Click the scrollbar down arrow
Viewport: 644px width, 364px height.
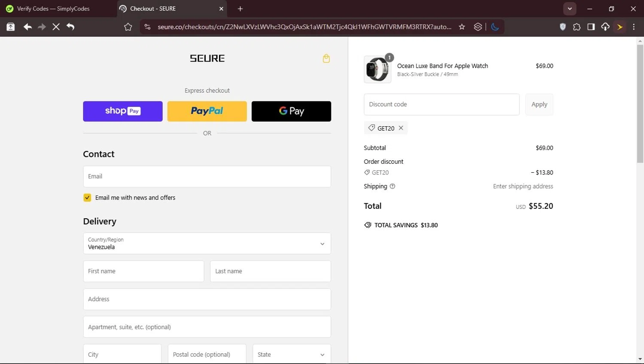coord(640,359)
